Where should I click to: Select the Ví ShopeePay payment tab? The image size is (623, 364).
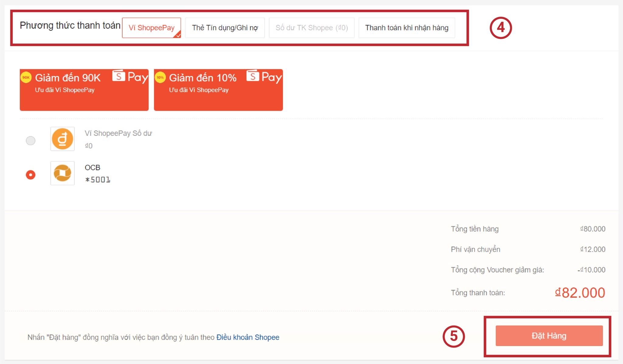(x=151, y=28)
